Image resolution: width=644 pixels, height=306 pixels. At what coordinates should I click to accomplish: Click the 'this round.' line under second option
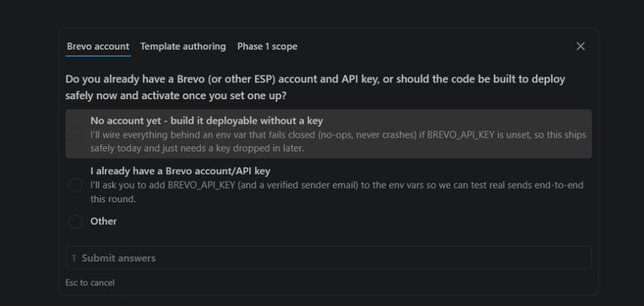pyautogui.click(x=113, y=199)
